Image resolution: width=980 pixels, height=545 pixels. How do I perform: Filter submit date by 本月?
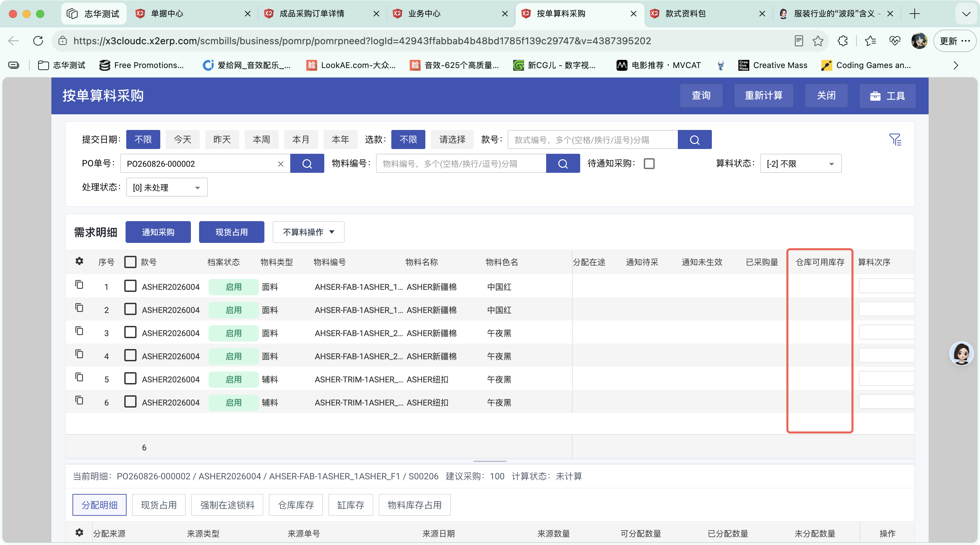pyautogui.click(x=300, y=139)
